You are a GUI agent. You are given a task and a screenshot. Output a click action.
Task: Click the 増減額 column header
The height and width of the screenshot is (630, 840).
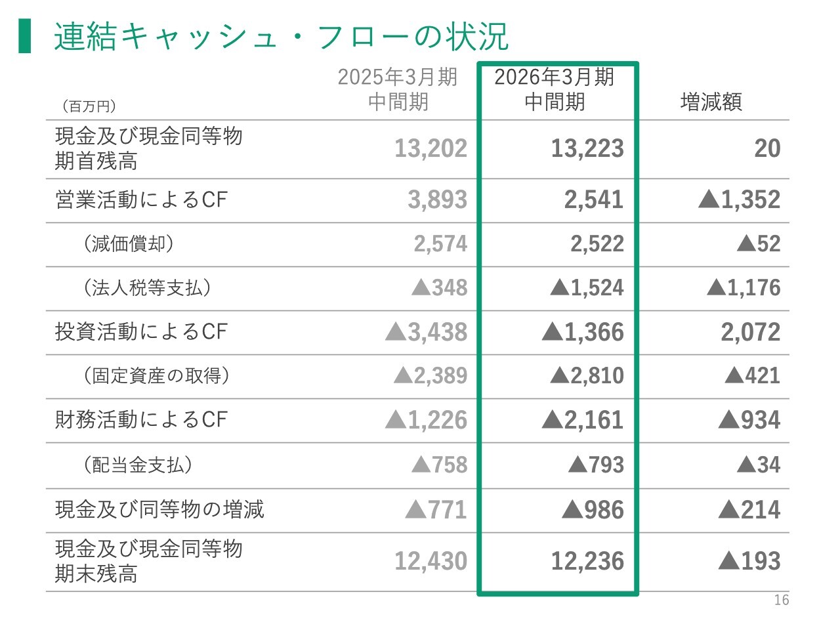click(x=711, y=102)
